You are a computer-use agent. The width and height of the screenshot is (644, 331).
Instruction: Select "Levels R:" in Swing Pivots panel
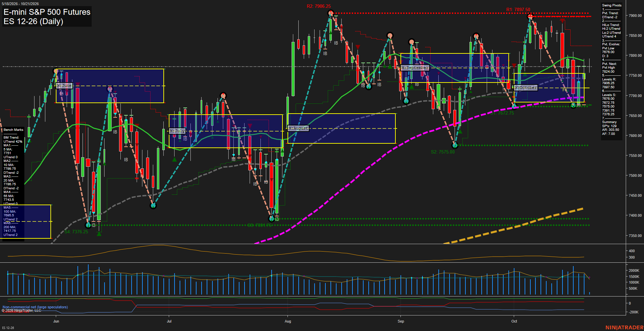[609, 79]
